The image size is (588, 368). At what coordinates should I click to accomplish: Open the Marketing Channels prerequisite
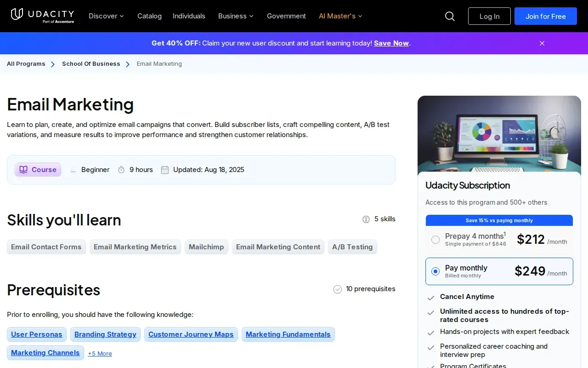[x=45, y=353]
